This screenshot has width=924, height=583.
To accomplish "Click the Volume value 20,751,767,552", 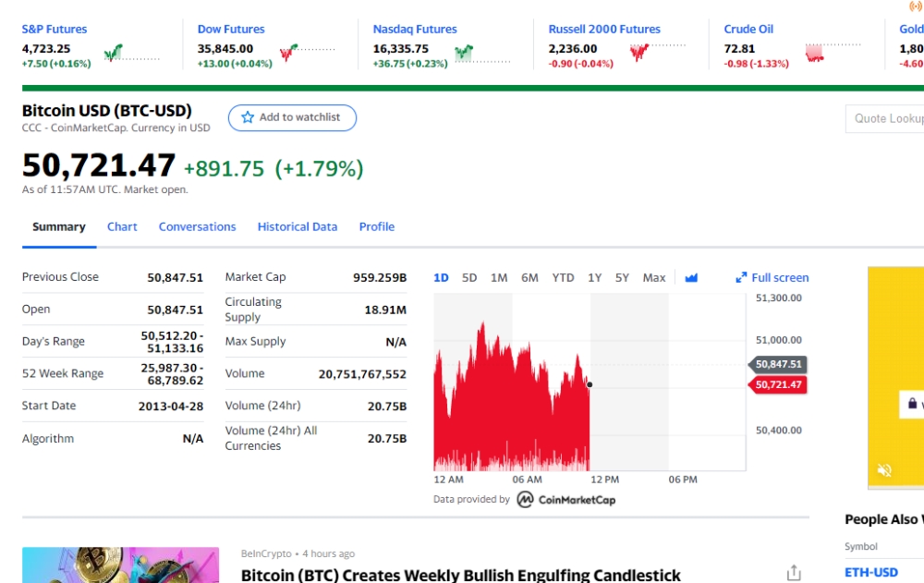I will (x=362, y=374).
